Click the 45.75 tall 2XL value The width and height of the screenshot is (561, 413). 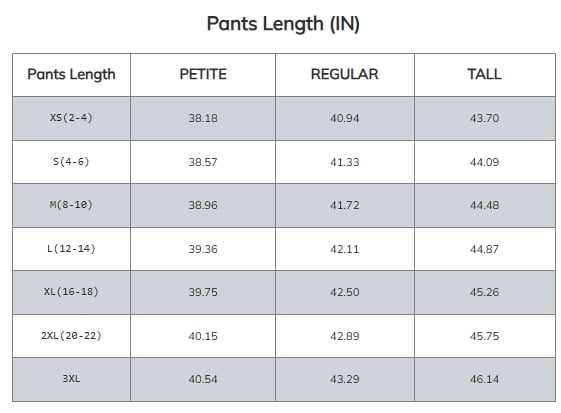[484, 336]
